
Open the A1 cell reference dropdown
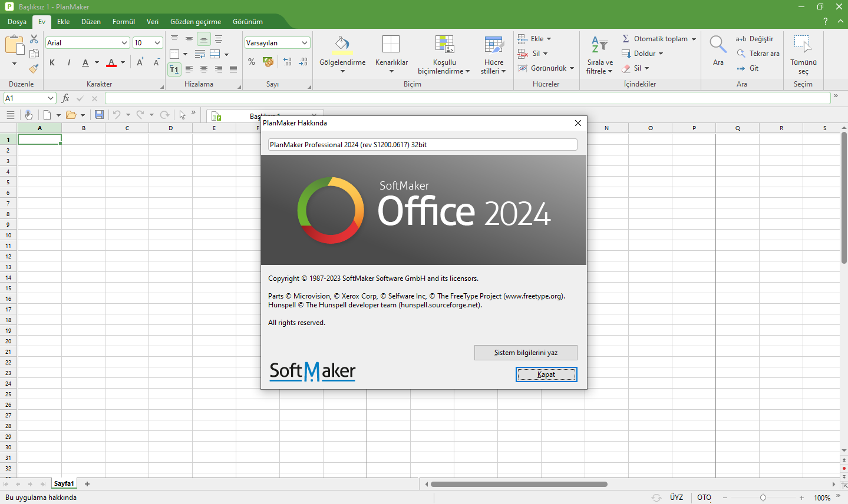[51, 98]
